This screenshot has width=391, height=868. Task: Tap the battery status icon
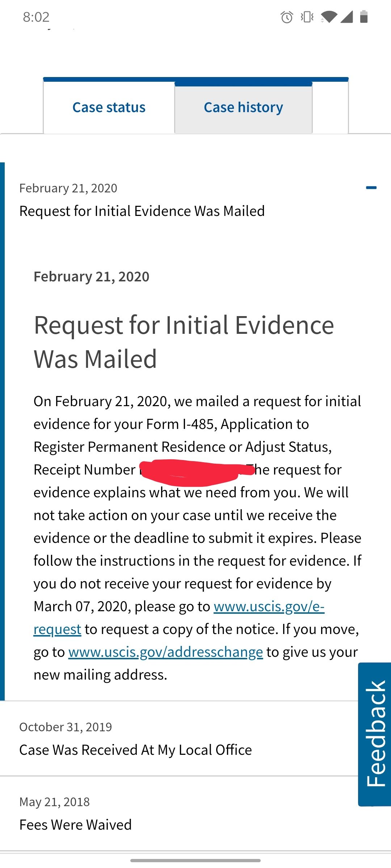[x=364, y=17]
